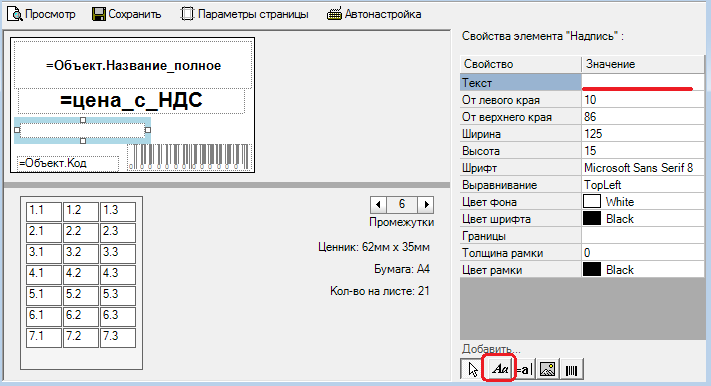
Task: Add a formula field with the =a tool
Action: pos(524,369)
